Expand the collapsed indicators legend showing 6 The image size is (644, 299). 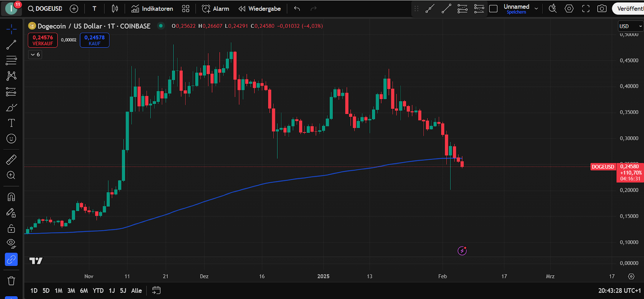(35, 54)
